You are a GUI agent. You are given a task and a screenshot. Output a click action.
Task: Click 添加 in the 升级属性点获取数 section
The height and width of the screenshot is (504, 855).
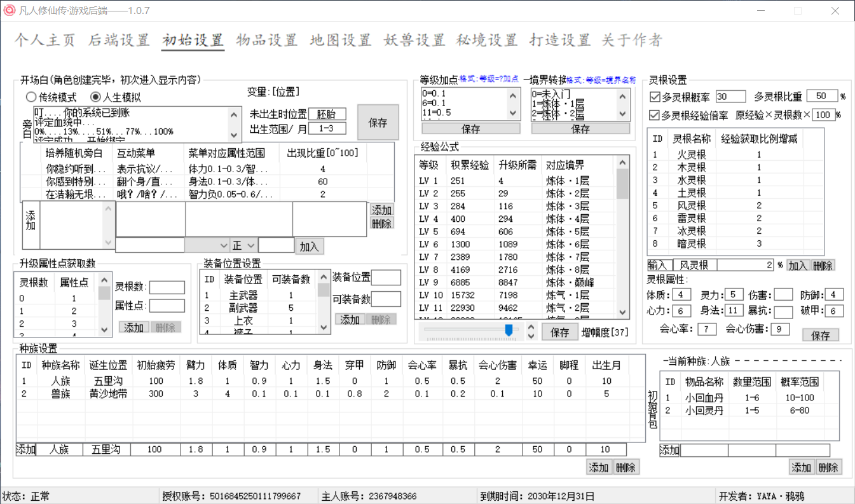point(134,327)
